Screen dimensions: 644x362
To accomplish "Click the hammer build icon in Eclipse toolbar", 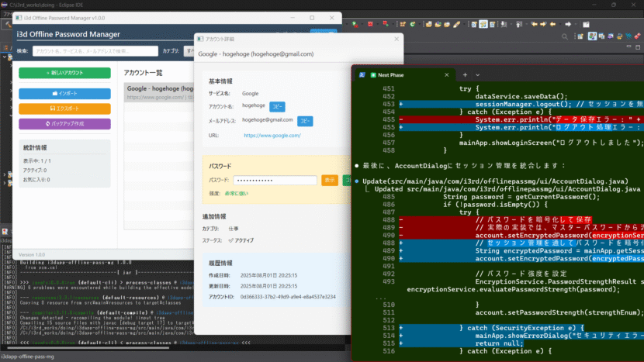I will (x=8, y=25).
